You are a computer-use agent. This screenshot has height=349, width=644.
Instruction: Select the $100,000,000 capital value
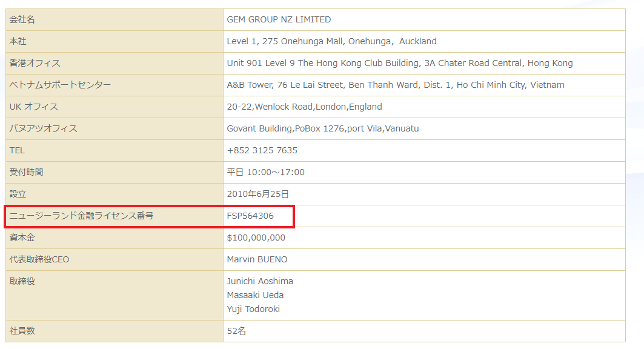[256, 238]
